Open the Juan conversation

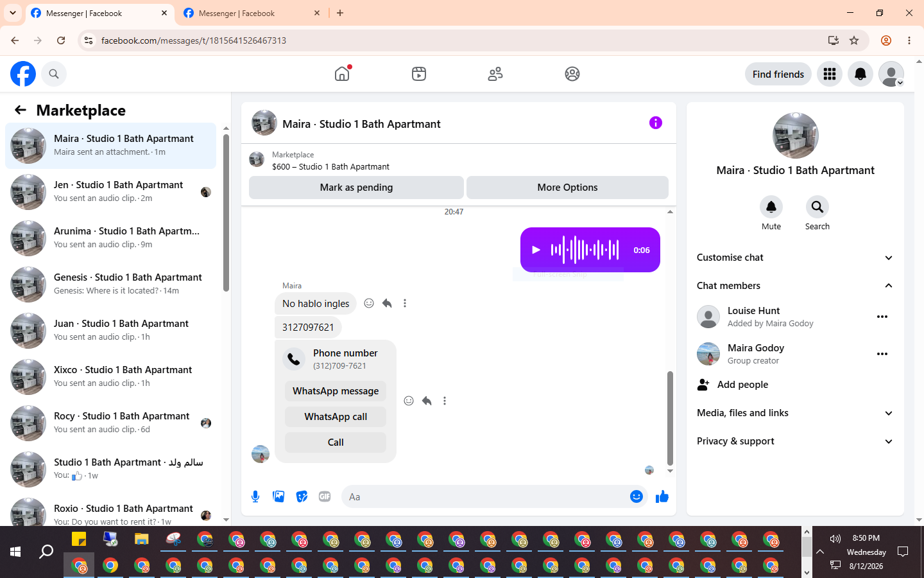[110, 331]
